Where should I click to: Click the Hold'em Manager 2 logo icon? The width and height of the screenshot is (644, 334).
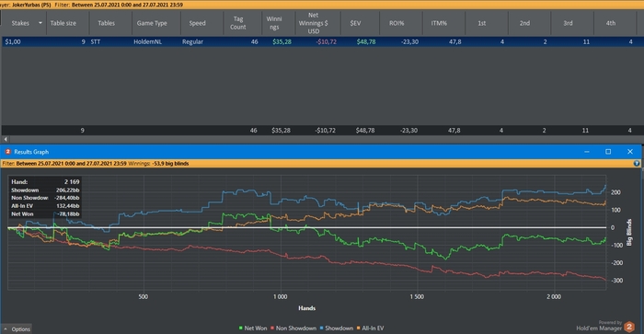click(x=628, y=327)
